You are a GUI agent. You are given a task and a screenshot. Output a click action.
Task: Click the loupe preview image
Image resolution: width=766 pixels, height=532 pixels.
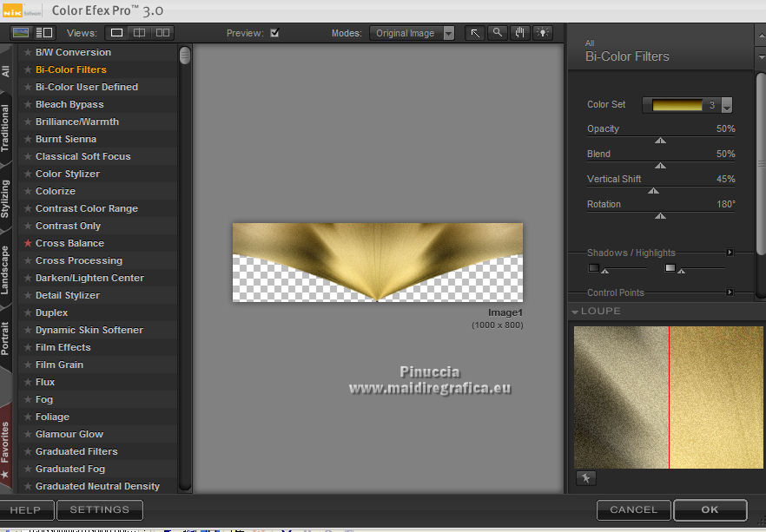click(669, 397)
